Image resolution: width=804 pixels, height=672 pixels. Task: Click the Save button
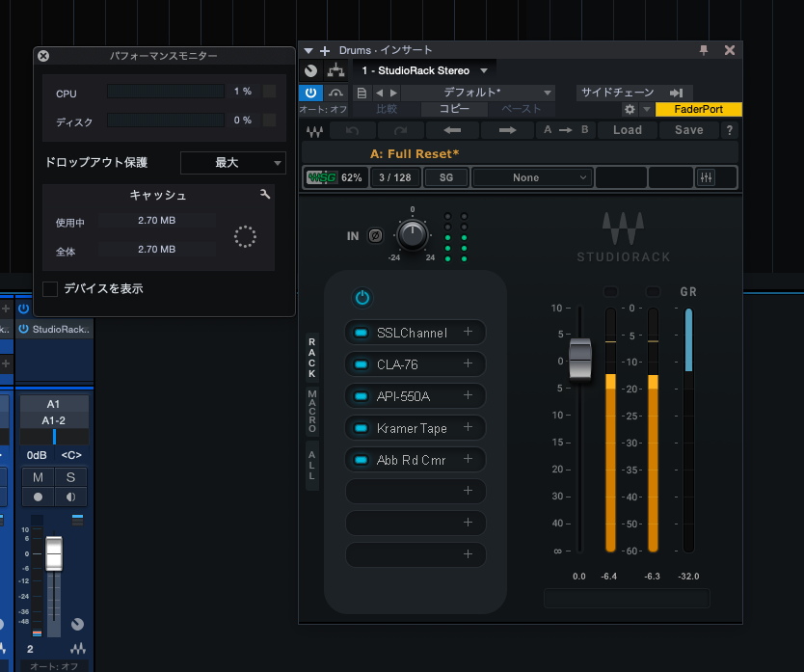tap(688, 130)
